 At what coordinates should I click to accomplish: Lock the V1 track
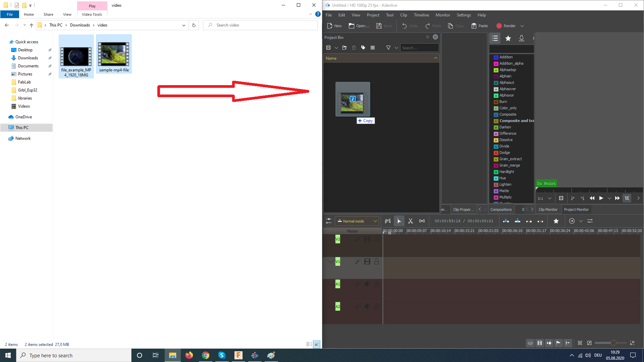pos(377,262)
